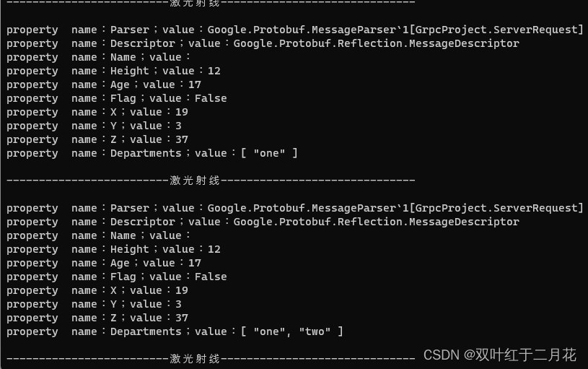Select the Descriptor property line in second block
This screenshot has height=369, width=588.
click(x=263, y=222)
